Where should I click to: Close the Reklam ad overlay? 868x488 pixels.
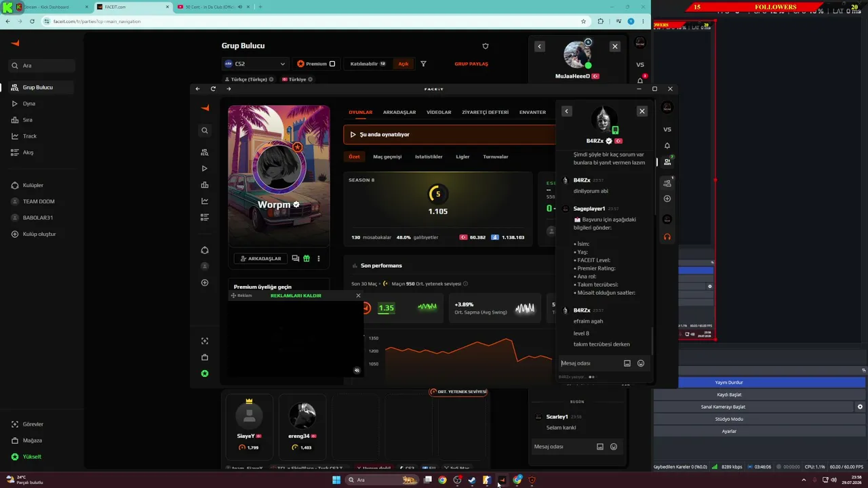click(358, 296)
